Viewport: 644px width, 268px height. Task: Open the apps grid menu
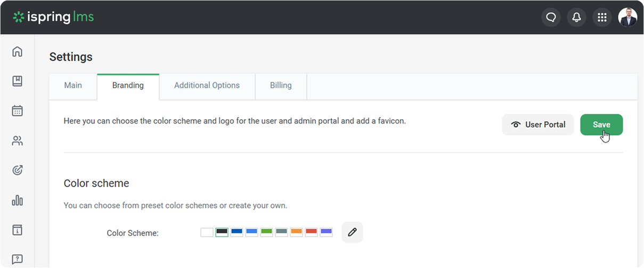click(602, 18)
